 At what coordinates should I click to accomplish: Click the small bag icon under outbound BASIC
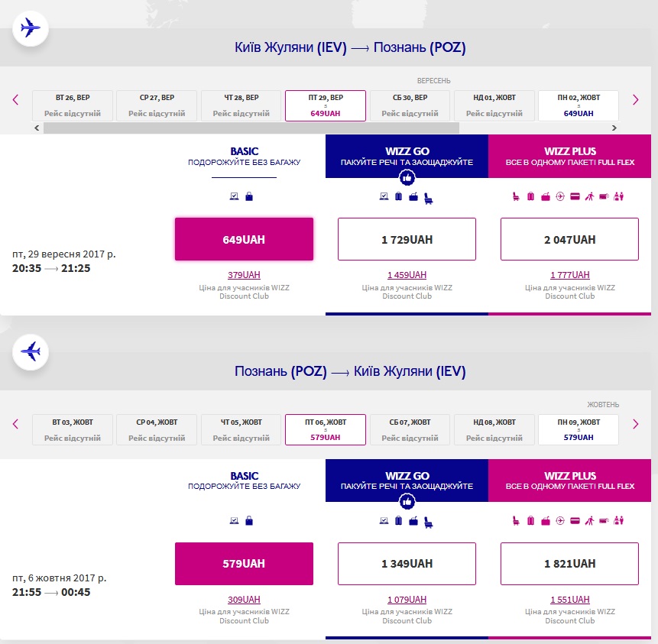[x=248, y=196]
